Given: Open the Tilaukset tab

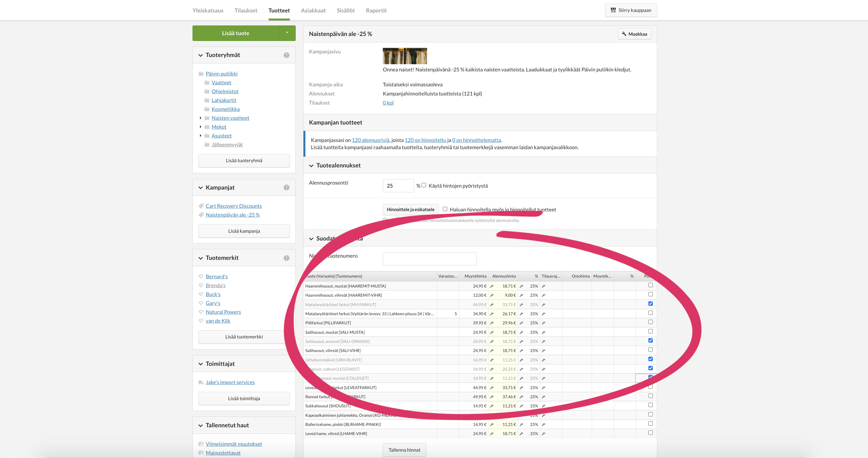Looking at the screenshot, I should pos(246,11).
